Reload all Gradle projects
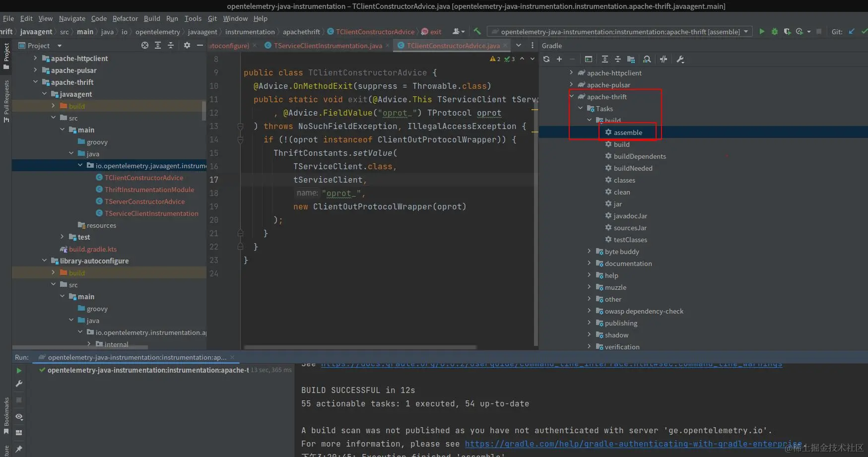This screenshot has width=868, height=457. pos(546,60)
